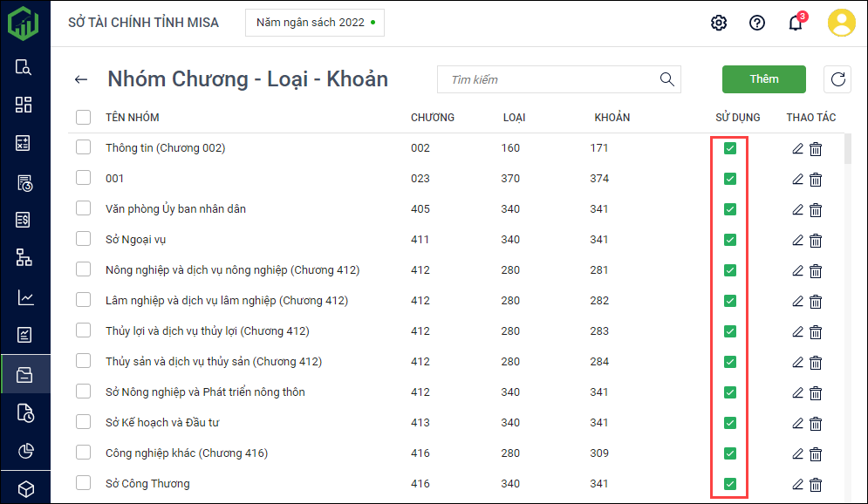
Task: Open the notifications bell
Action: (796, 23)
